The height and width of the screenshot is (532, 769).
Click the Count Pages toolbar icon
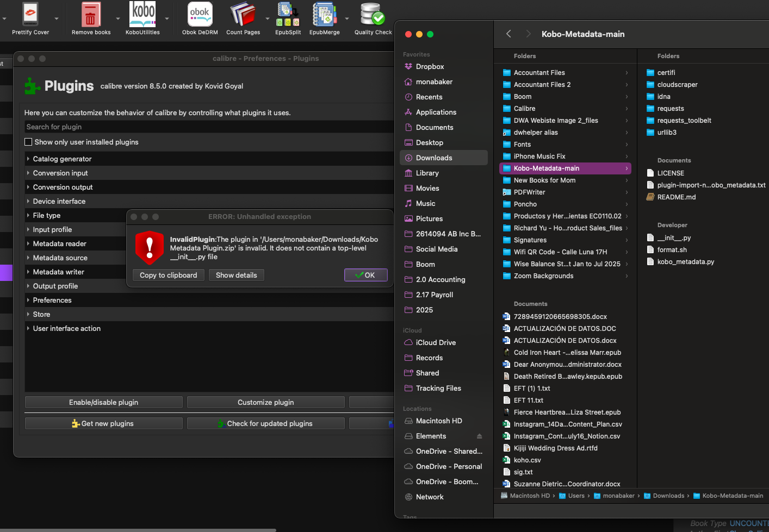click(x=243, y=15)
